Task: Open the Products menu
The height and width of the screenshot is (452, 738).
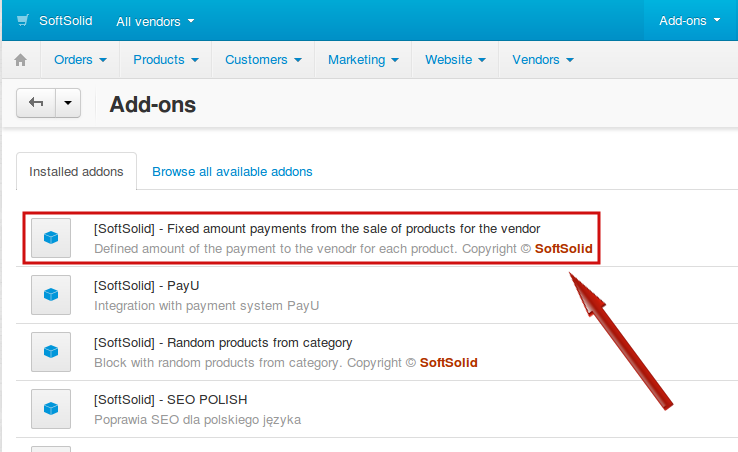Action: (x=166, y=60)
